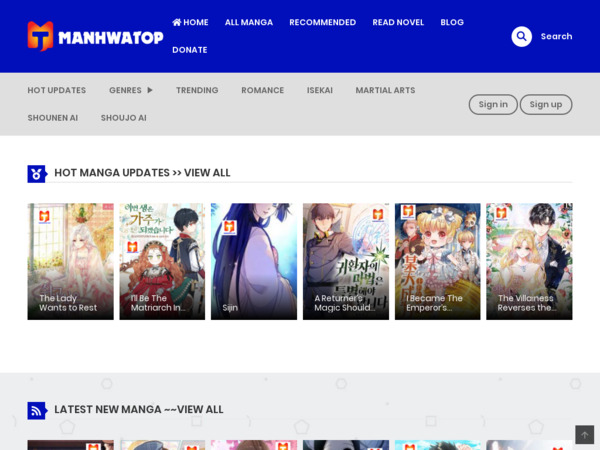This screenshot has height=450, width=600.
Task: Click The Villainess Reverses the... title
Action: (x=527, y=303)
